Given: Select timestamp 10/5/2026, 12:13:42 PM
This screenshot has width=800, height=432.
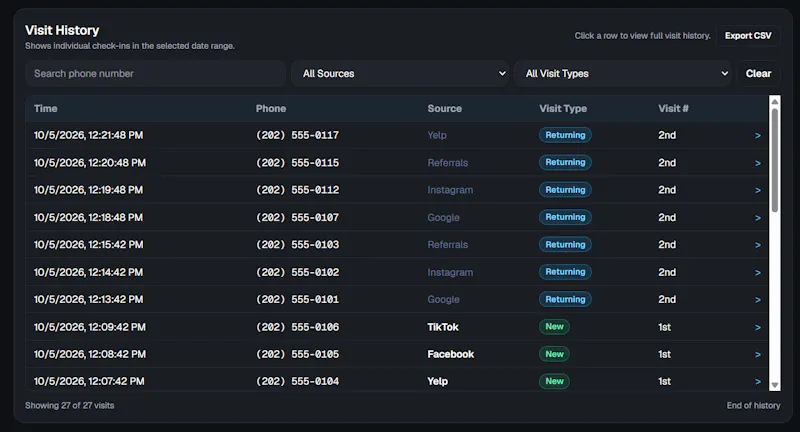Looking at the screenshot, I should (x=88, y=299).
